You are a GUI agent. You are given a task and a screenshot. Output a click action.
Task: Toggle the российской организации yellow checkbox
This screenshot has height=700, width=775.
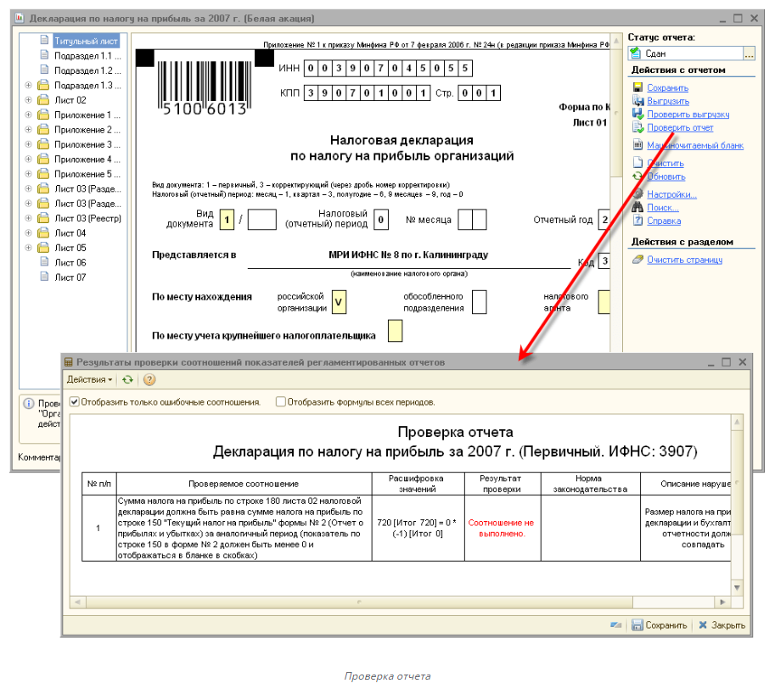pyautogui.click(x=339, y=302)
